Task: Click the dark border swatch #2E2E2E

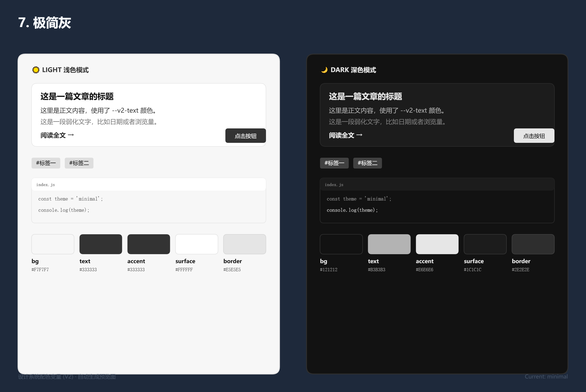Action: click(x=533, y=244)
